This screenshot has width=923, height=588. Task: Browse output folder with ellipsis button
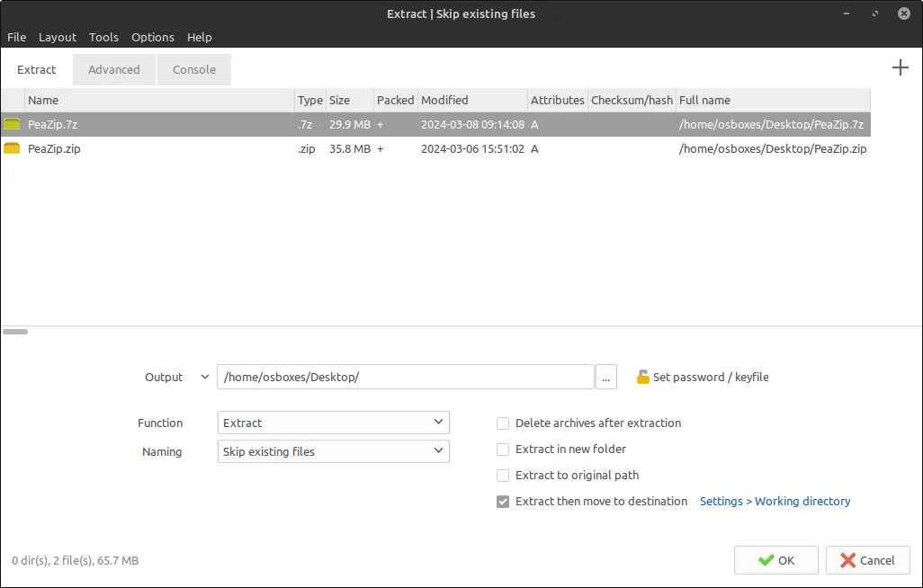coord(606,377)
